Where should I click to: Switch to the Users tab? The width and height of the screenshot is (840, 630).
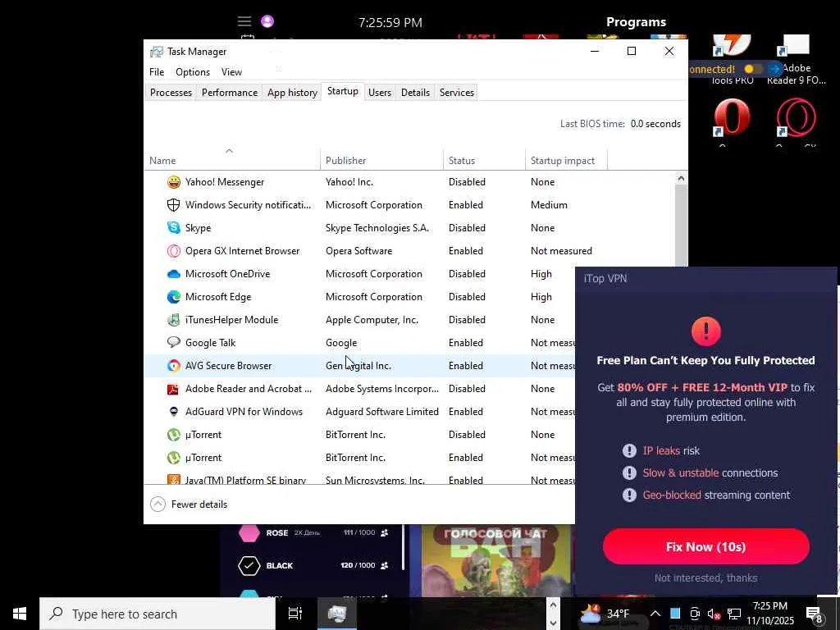coord(379,93)
